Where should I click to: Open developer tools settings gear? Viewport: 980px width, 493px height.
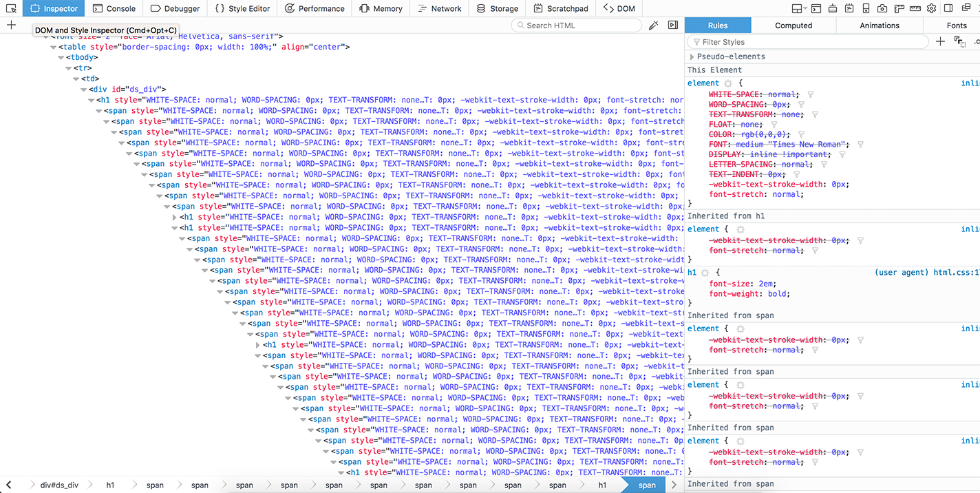pos(931,8)
